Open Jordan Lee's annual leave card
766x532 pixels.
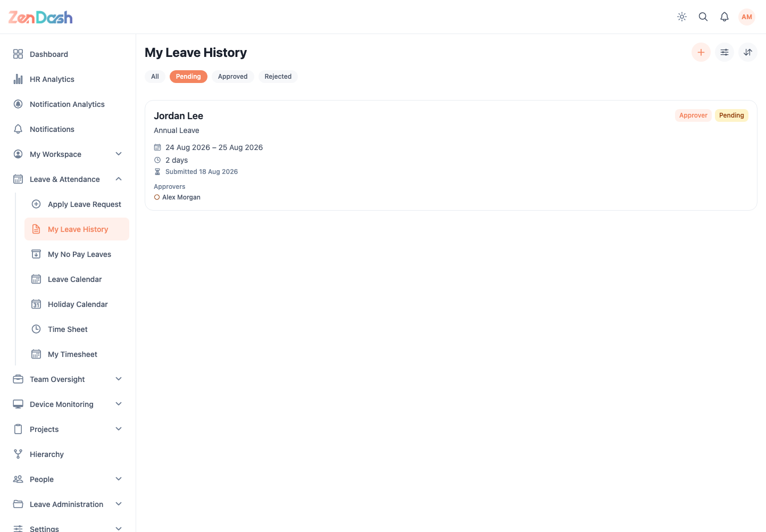tap(451, 155)
